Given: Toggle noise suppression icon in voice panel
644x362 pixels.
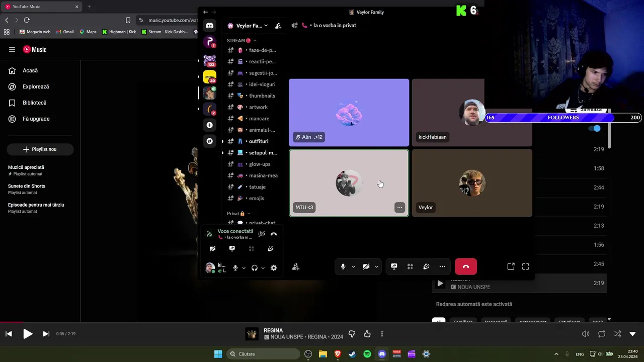Looking at the screenshot, I should tap(262, 234).
